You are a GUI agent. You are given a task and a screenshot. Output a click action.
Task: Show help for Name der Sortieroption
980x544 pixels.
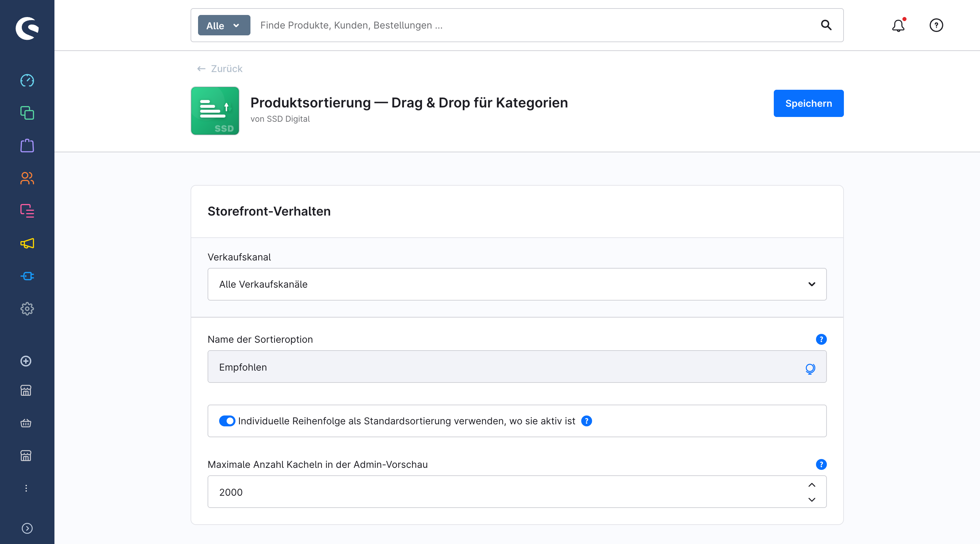point(821,339)
